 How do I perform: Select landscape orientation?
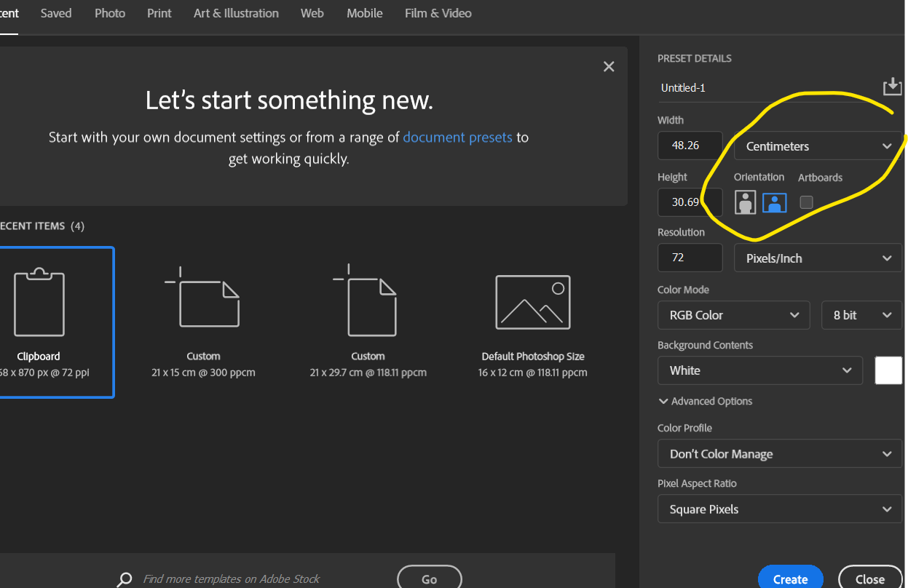(x=774, y=202)
